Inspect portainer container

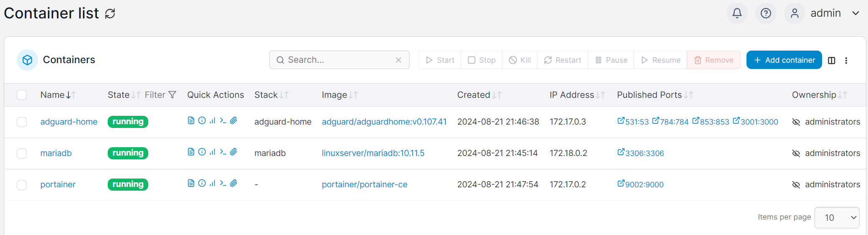202,183
